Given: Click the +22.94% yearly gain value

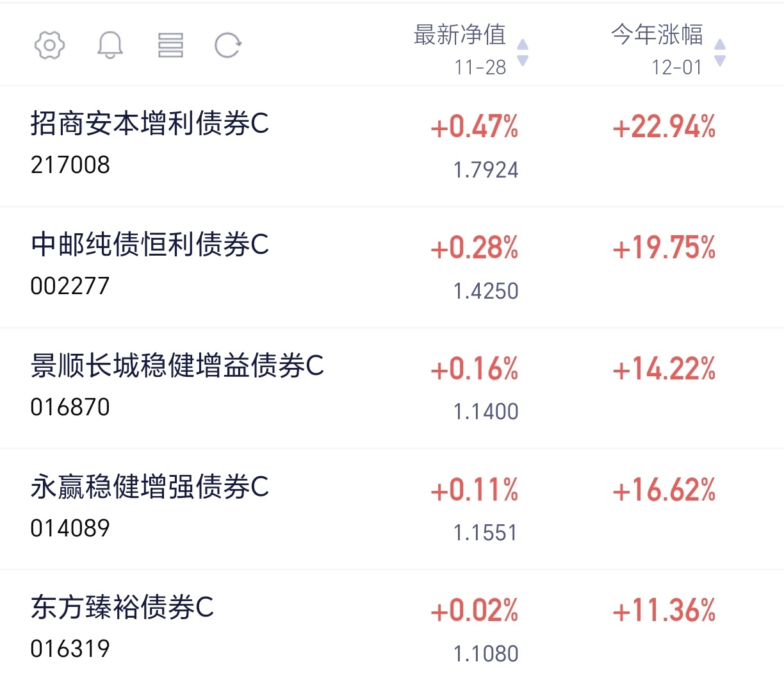Looking at the screenshot, I should (664, 126).
